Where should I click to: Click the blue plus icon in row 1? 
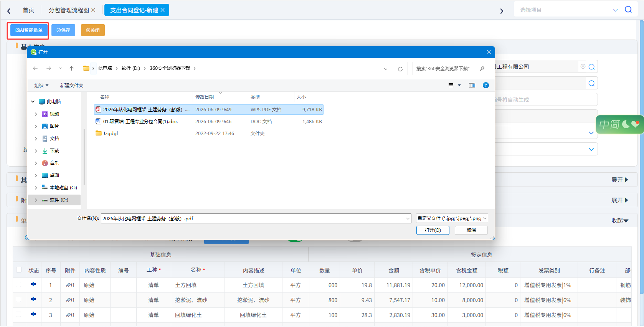click(x=33, y=284)
